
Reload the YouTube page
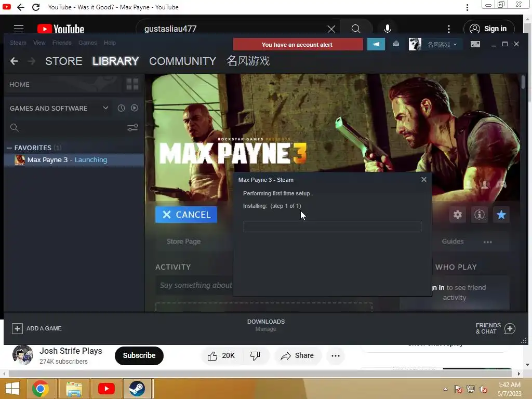[36, 7]
